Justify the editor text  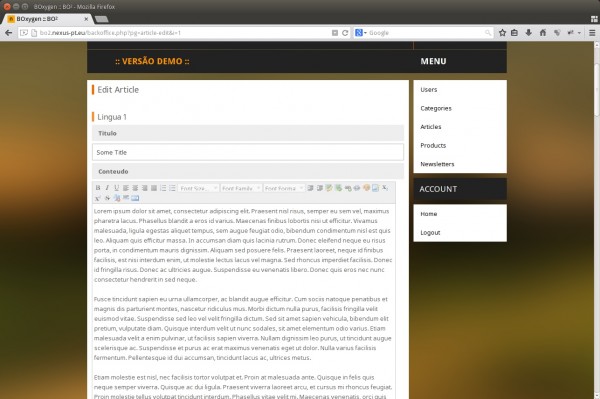pos(154,188)
